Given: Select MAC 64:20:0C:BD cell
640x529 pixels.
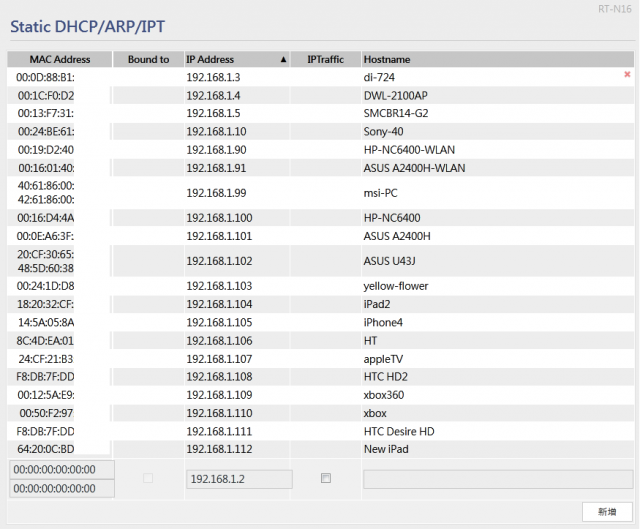Looking at the screenshot, I should (46, 449).
